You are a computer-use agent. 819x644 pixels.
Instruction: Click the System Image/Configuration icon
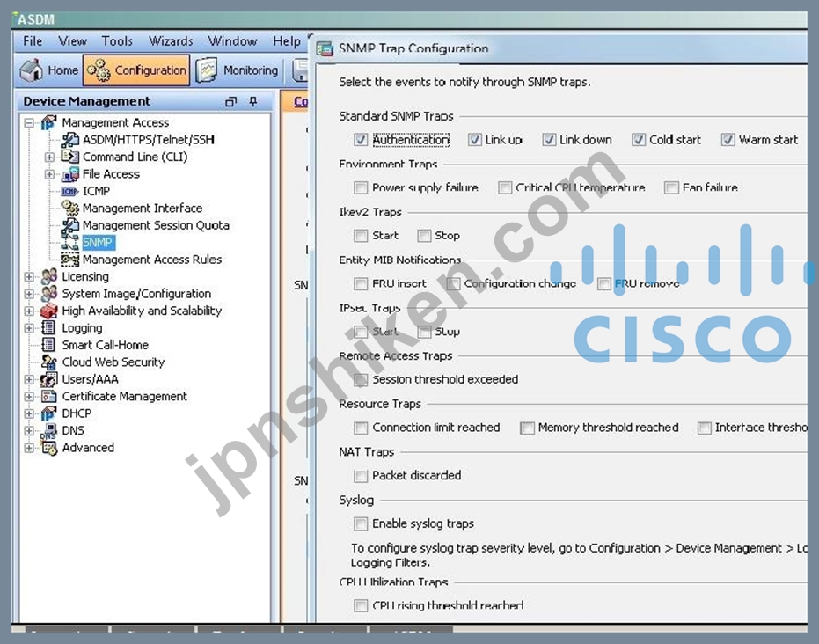pos(49,294)
